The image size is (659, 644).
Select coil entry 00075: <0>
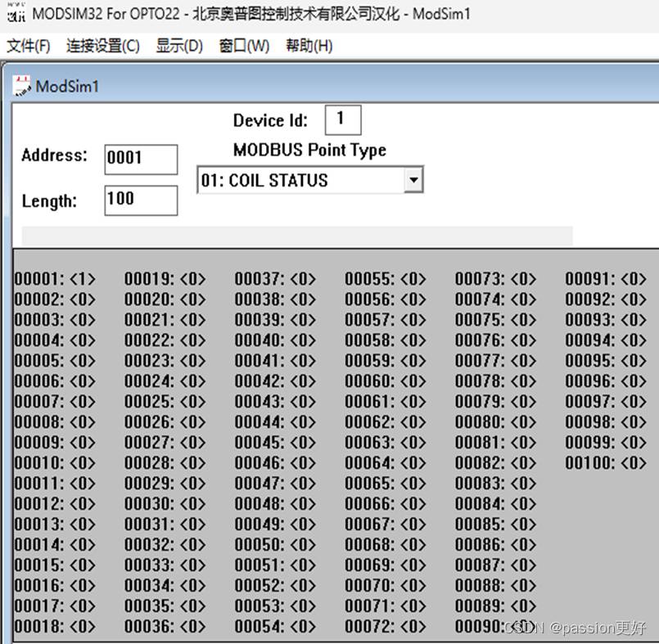click(496, 320)
